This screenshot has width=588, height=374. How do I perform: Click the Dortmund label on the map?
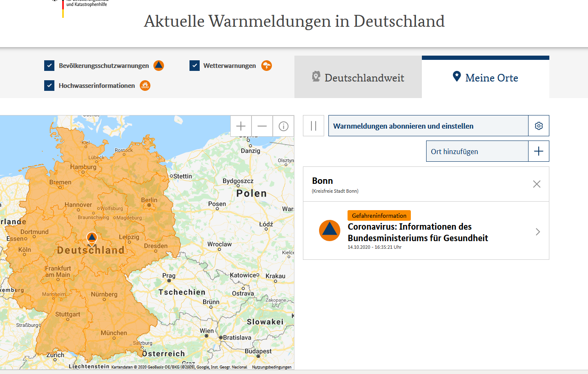tap(34, 232)
